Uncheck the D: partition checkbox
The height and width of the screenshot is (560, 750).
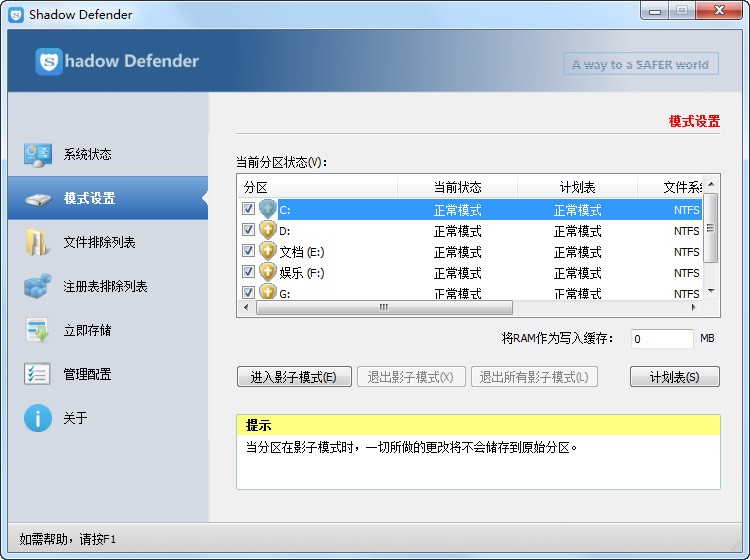tap(248, 230)
